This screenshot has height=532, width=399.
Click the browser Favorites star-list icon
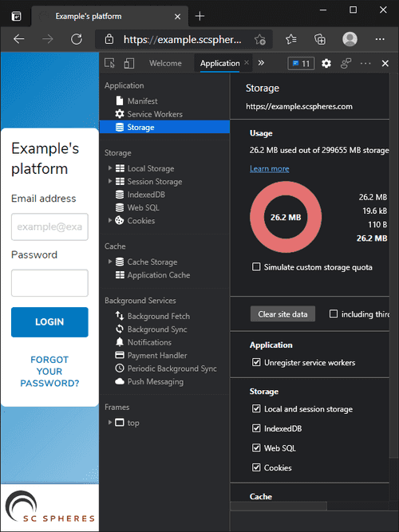[x=291, y=39]
